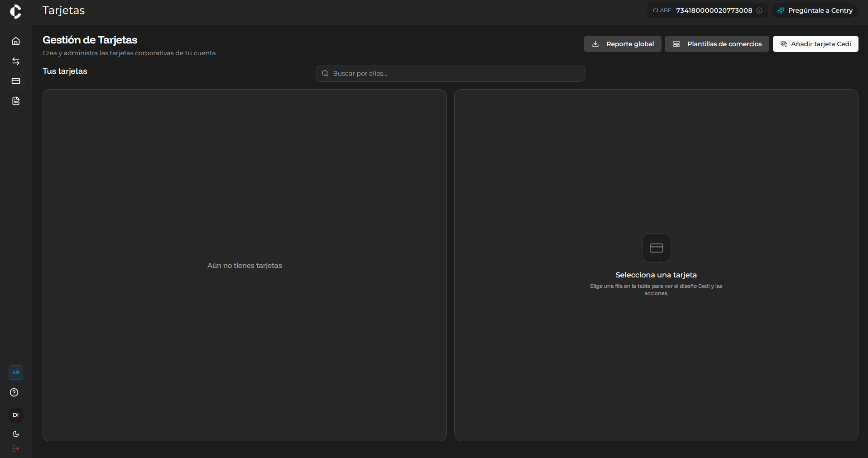Open the DI user avatar

(16, 415)
